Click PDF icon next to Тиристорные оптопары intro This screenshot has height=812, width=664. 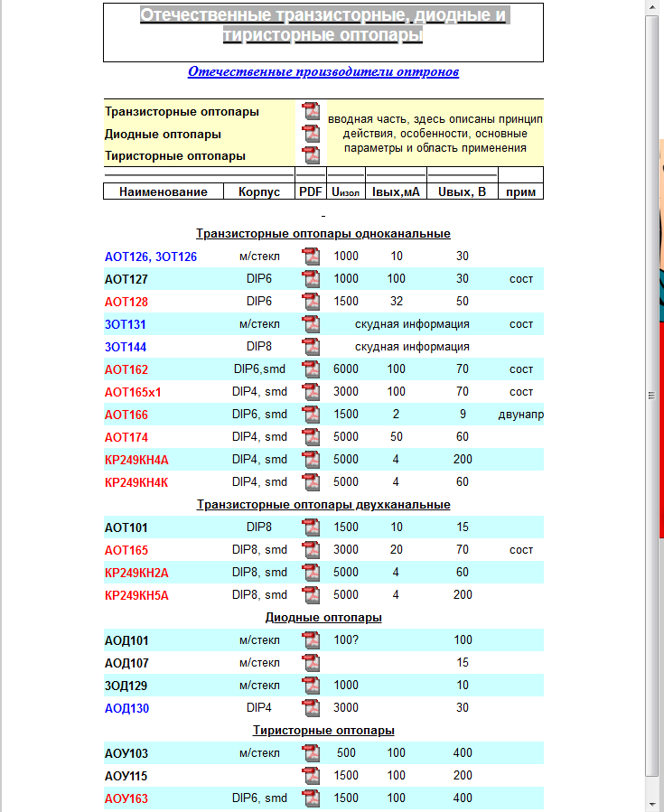tap(311, 155)
